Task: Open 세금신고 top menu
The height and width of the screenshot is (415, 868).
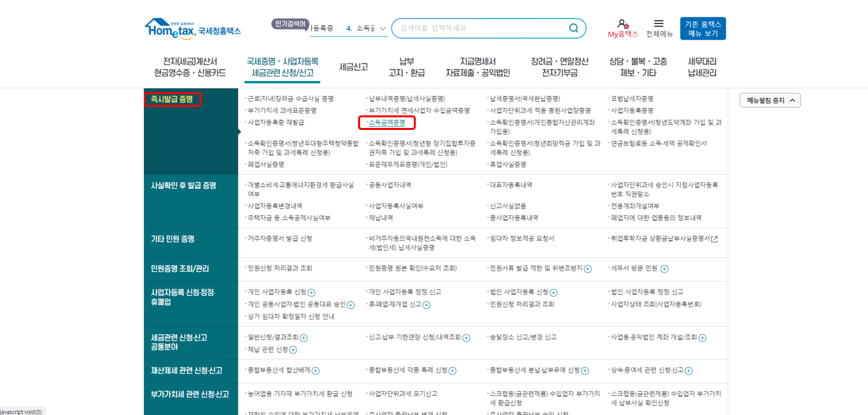Action: click(353, 67)
